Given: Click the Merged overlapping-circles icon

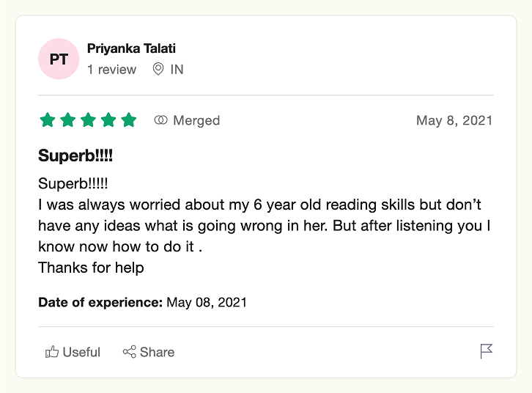Looking at the screenshot, I should click(x=160, y=120).
